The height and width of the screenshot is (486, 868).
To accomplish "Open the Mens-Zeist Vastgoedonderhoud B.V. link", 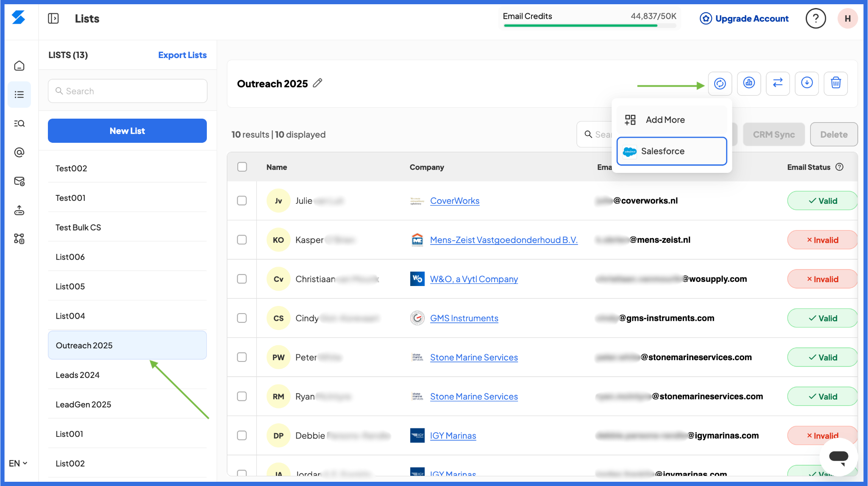I will coord(504,240).
